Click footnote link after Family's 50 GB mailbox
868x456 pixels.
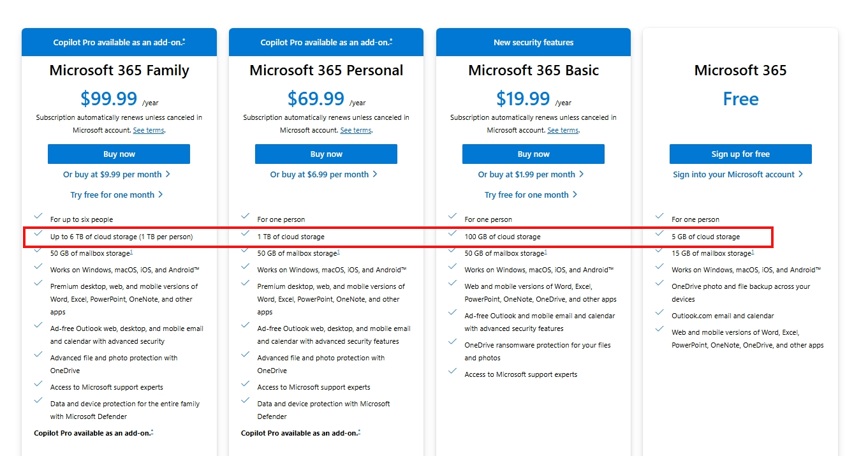[x=131, y=251]
